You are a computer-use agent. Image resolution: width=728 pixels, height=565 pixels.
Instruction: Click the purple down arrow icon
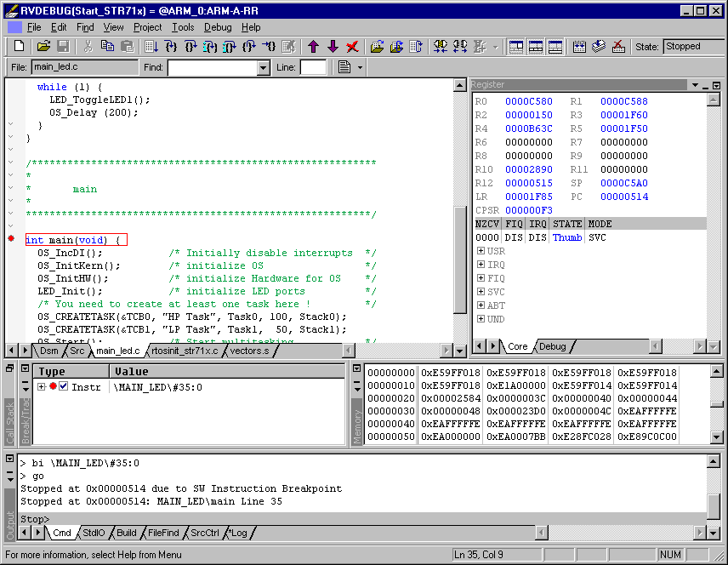tap(333, 47)
